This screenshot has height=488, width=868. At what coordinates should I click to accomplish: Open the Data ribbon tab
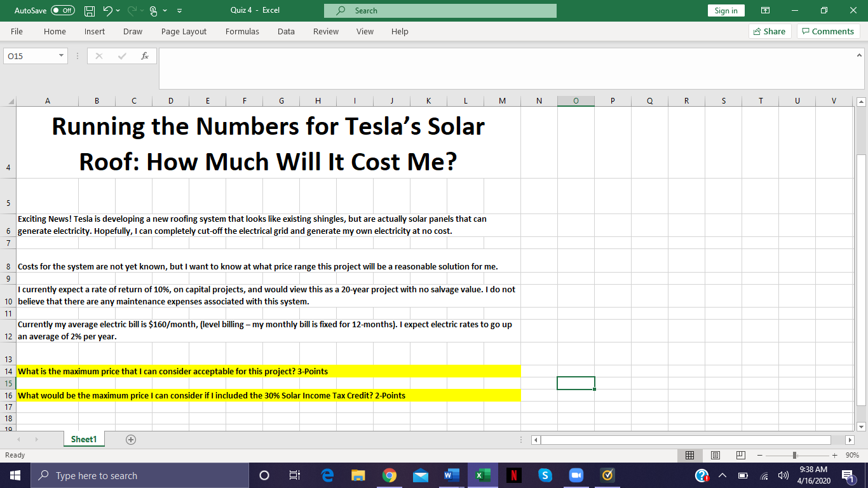(x=286, y=31)
